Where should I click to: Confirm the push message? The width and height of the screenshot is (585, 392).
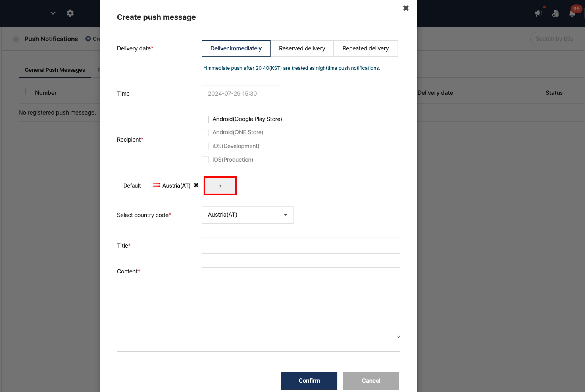click(x=309, y=381)
